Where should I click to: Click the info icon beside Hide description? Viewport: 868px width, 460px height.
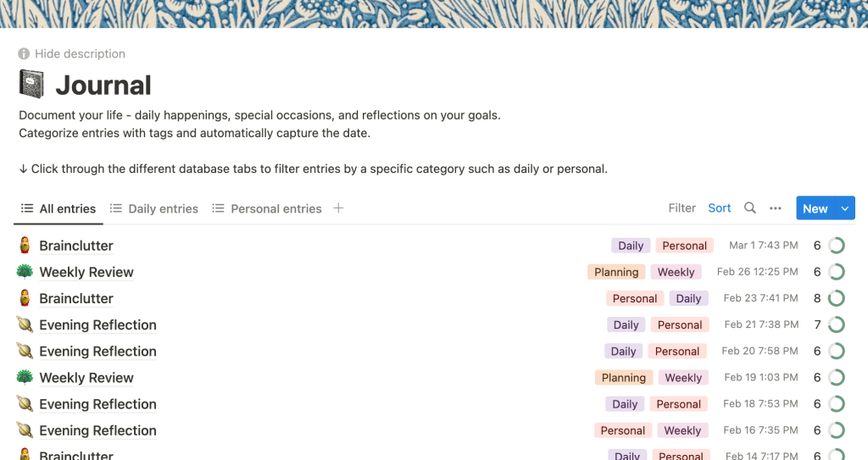[25, 54]
